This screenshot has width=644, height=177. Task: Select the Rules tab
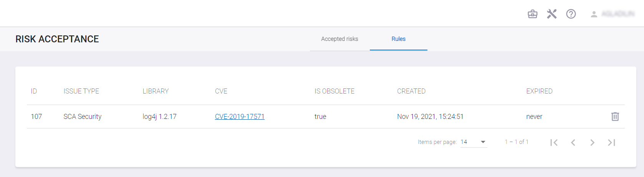[398, 39]
